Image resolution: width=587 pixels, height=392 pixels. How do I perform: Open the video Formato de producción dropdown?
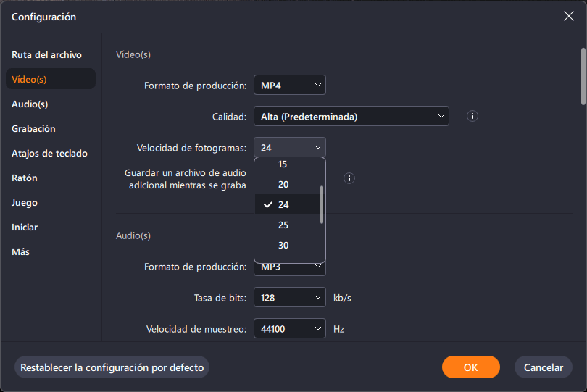point(289,85)
